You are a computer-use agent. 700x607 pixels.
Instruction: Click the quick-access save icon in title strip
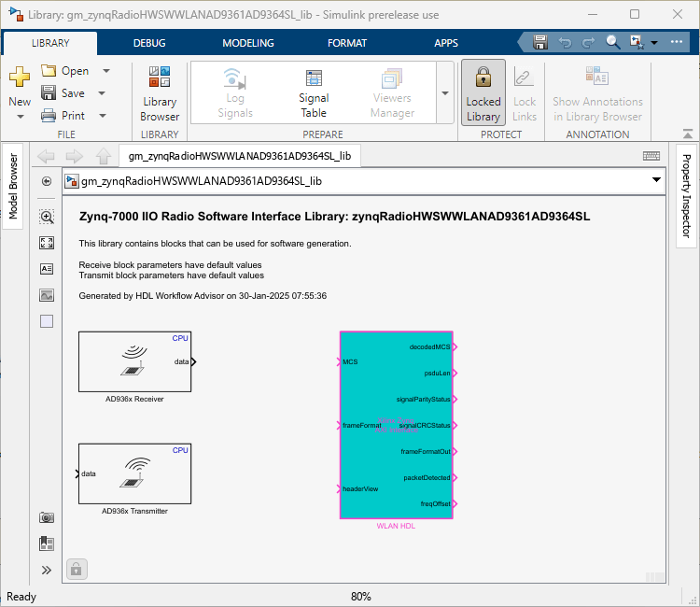pyautogui.click(x=540, y=42)
